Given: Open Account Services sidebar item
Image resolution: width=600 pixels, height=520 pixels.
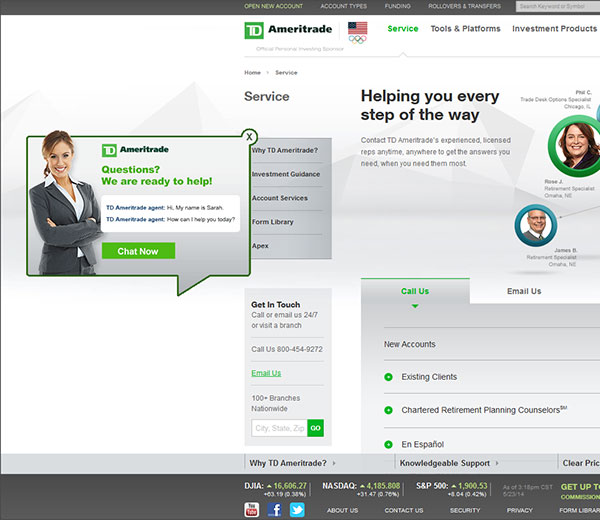Looking at the screenshot, I should (280, 198).
